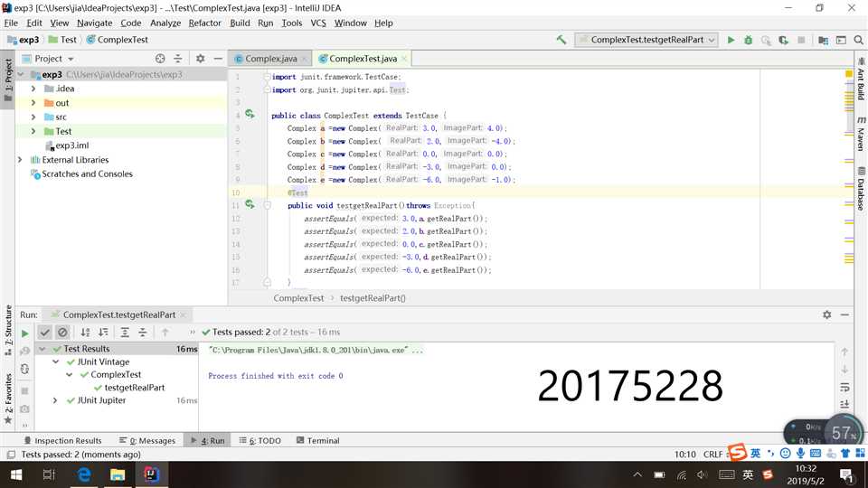Toggle the 2: Favorites side panel button
This screenshot has width=868, height=488.
click(8, 399)
